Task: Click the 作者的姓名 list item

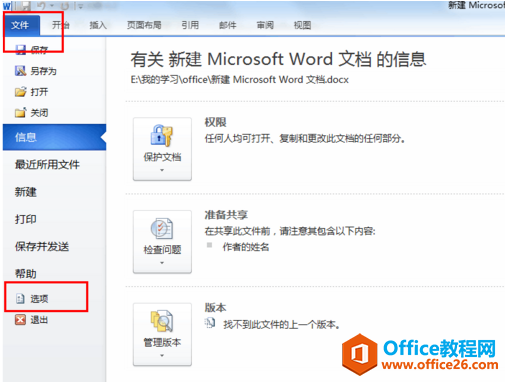Action: point(246,247)
